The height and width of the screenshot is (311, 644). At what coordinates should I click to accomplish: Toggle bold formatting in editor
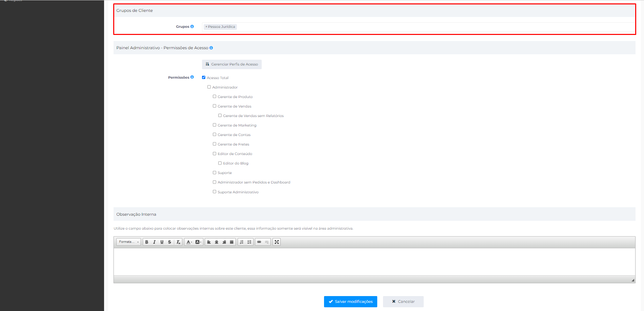point(147,242)
